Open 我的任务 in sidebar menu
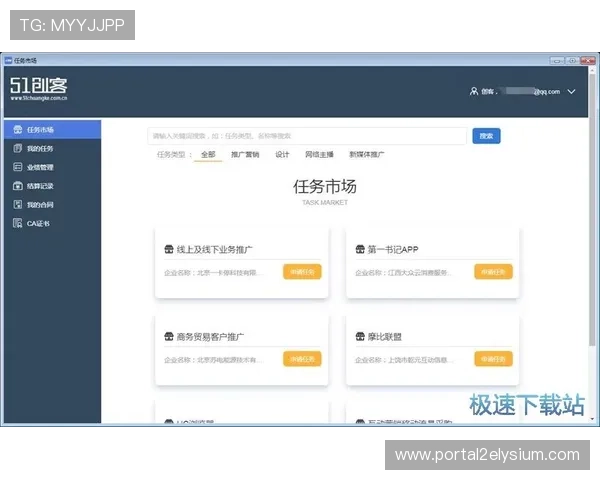Viewport: 600px width, 480px height. (x=52, y=148)
